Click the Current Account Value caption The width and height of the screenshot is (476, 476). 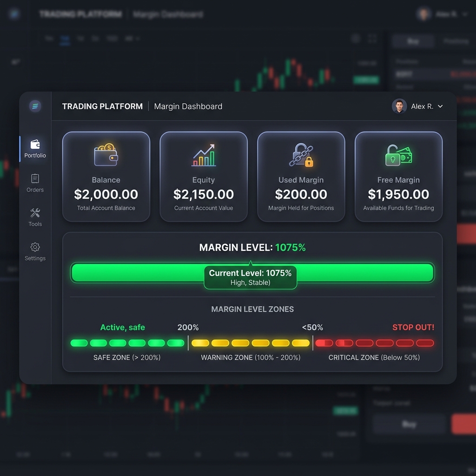(204, 208)
